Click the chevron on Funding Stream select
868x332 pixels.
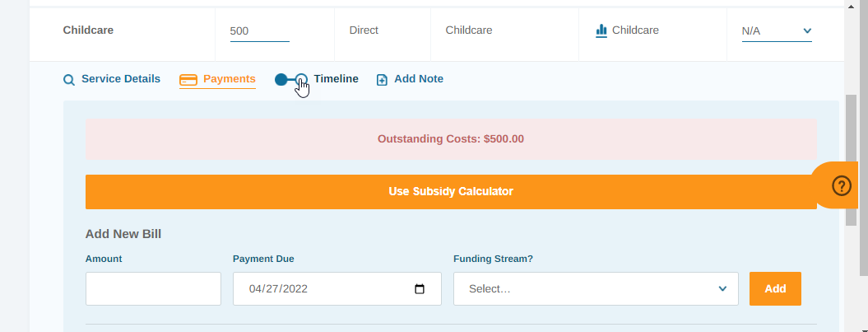722,289
